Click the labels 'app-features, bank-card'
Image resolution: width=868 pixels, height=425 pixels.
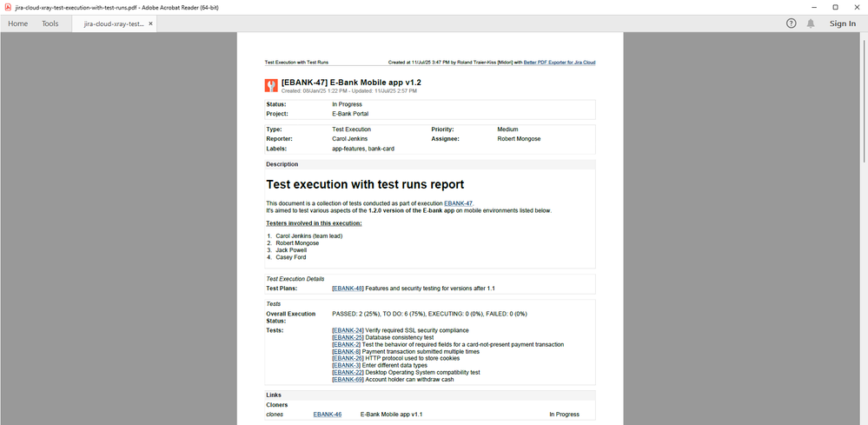click(x=363, y=149)
